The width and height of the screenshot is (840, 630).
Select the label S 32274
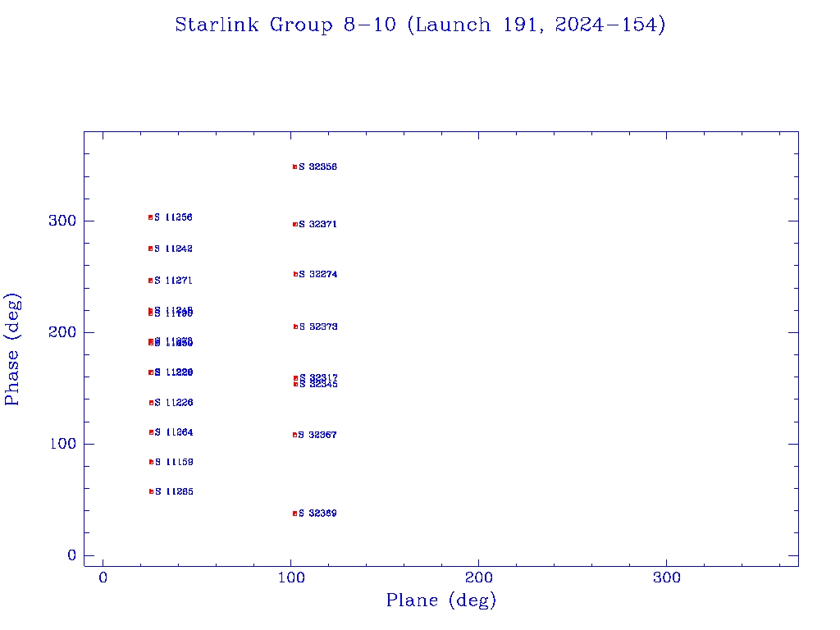point(317,274)
